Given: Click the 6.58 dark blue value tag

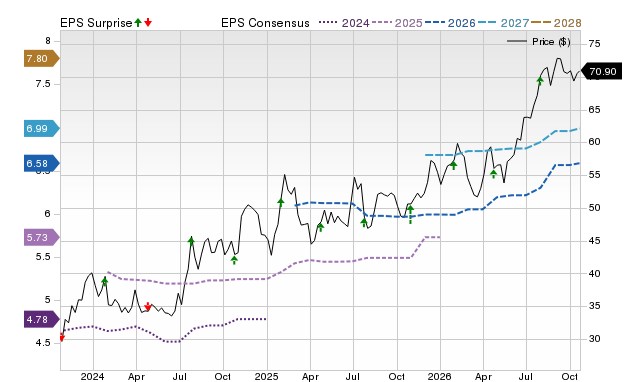Looking at the screenshot, I should [x=42, y=163].
